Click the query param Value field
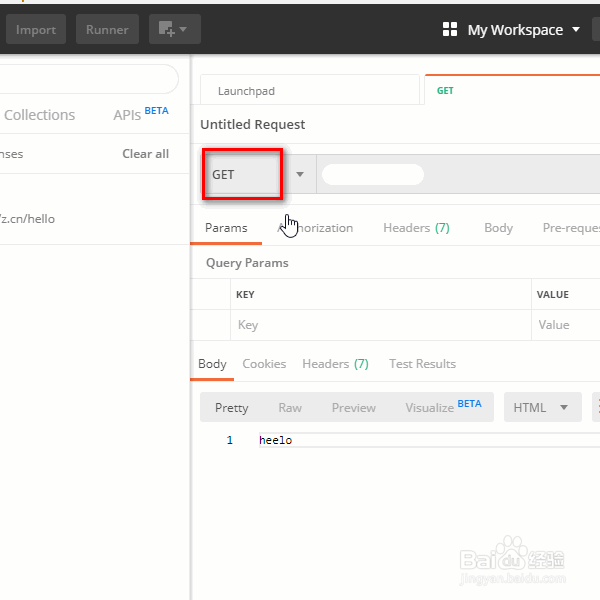This screenshot has height=600, width=600. [x=566, y=325]
